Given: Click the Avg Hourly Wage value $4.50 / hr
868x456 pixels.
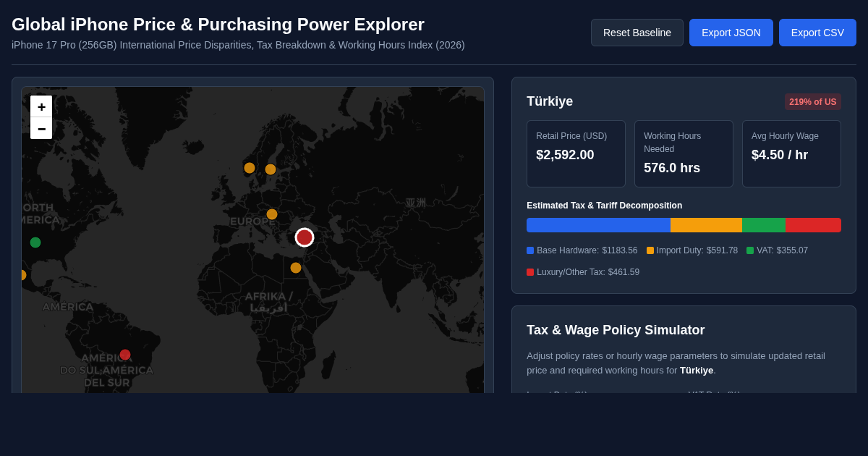Looking at the screenshot, I should tap(780, 155).
